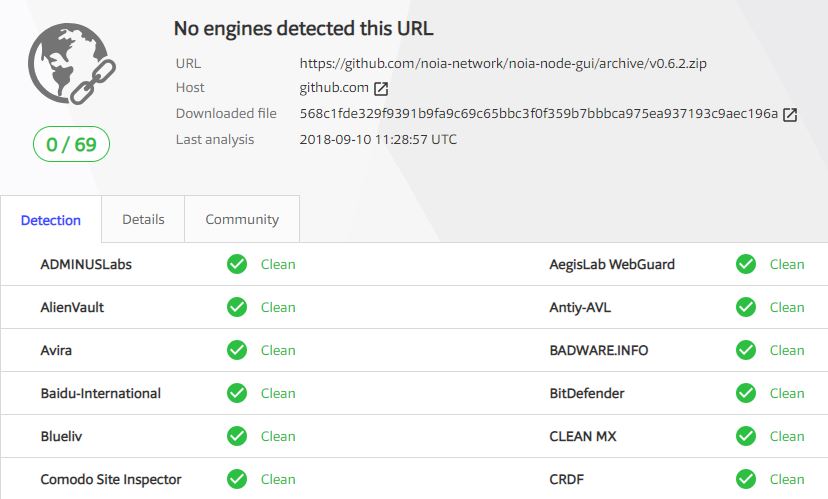The height and width of the screenshot is (499, 828).
Task: Click the green checkmark beside CRDF
Action: coord(746,479)
